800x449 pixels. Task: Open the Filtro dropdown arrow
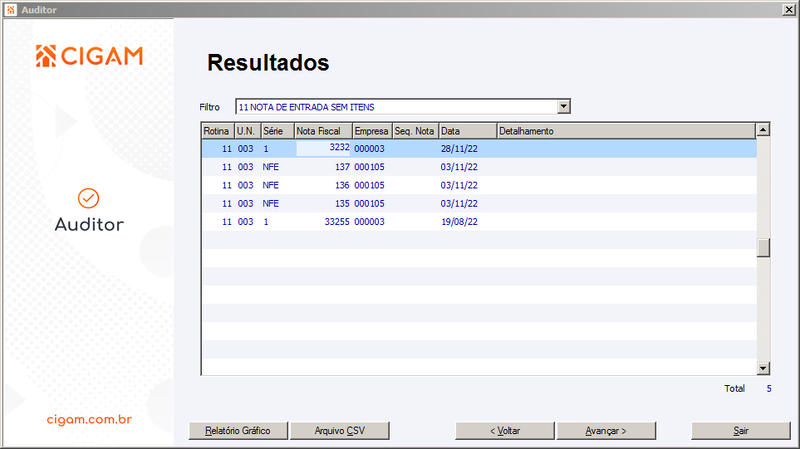(x=563, y=107)
